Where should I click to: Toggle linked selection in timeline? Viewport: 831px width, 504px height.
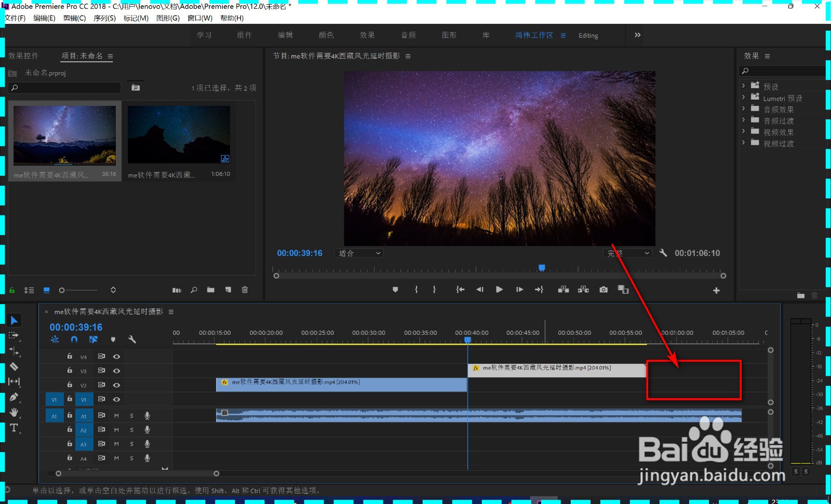[93, 339]
